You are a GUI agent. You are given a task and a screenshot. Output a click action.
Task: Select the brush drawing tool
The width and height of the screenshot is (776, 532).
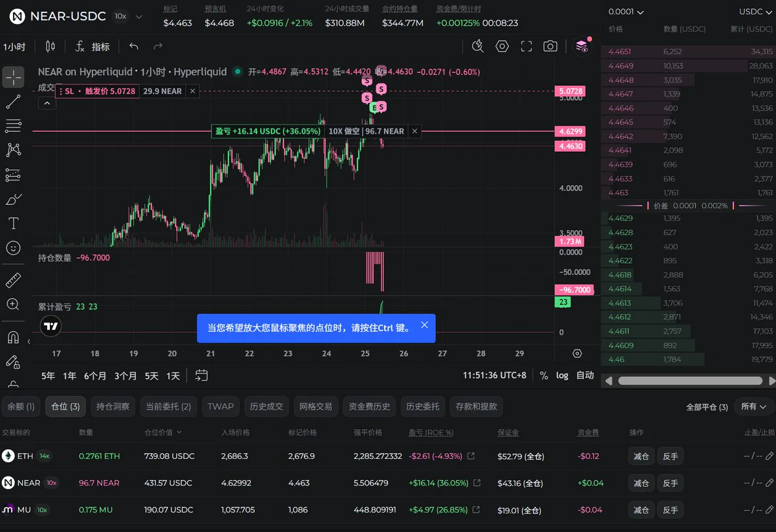pyautogui.click(x=13, y=199)
